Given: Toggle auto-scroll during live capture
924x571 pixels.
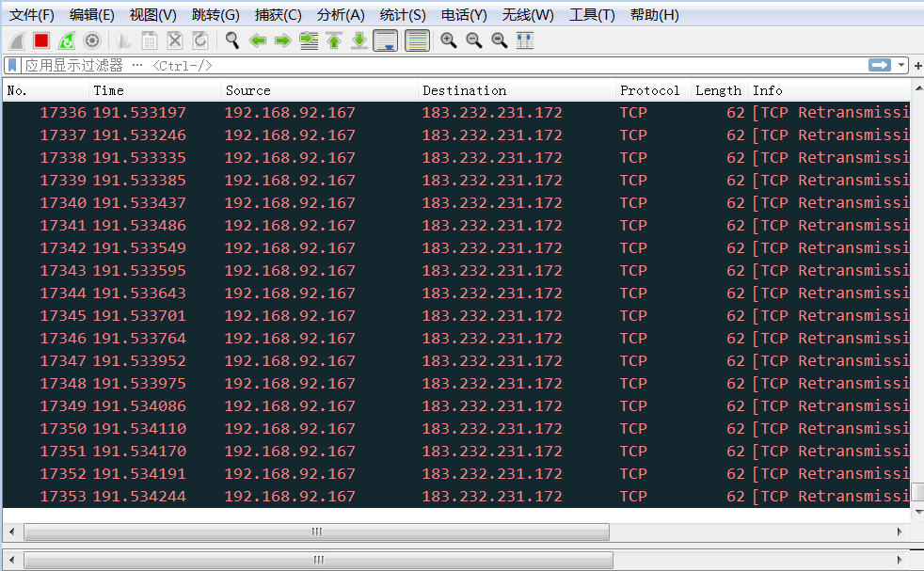Looking at the screenshot, I should tap(386, 40).
